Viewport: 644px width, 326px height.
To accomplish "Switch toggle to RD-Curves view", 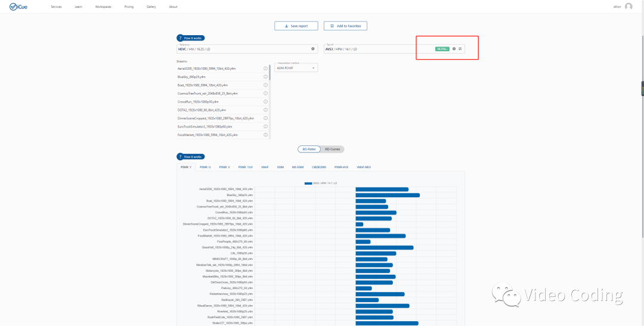I will click(x=333, y=149).
